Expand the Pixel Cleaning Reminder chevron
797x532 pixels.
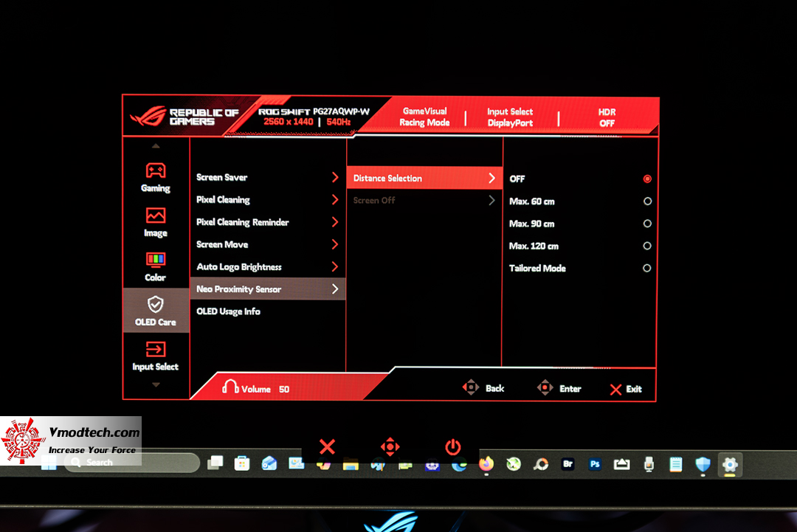(335, 222)
